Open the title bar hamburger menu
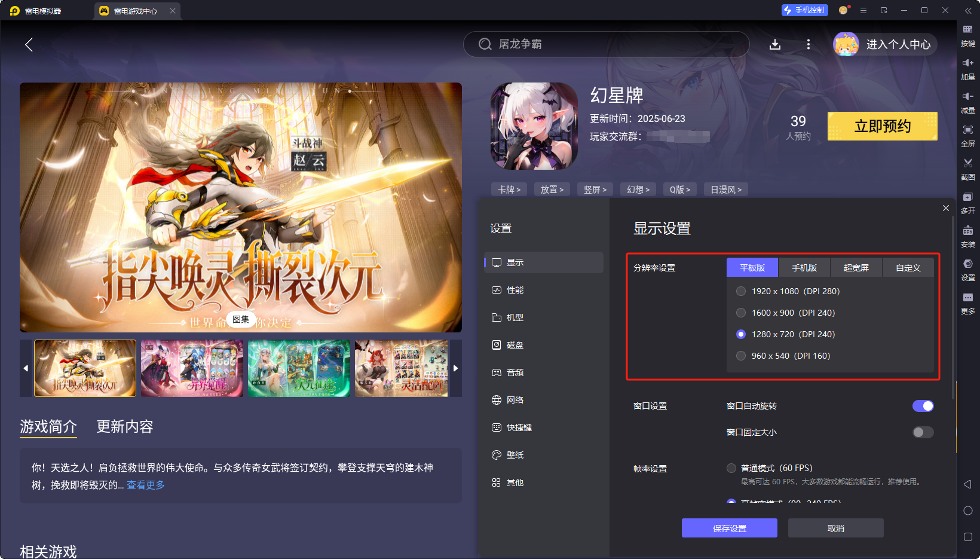The height and width of the screenshot is (559, 980). point(863,10)
